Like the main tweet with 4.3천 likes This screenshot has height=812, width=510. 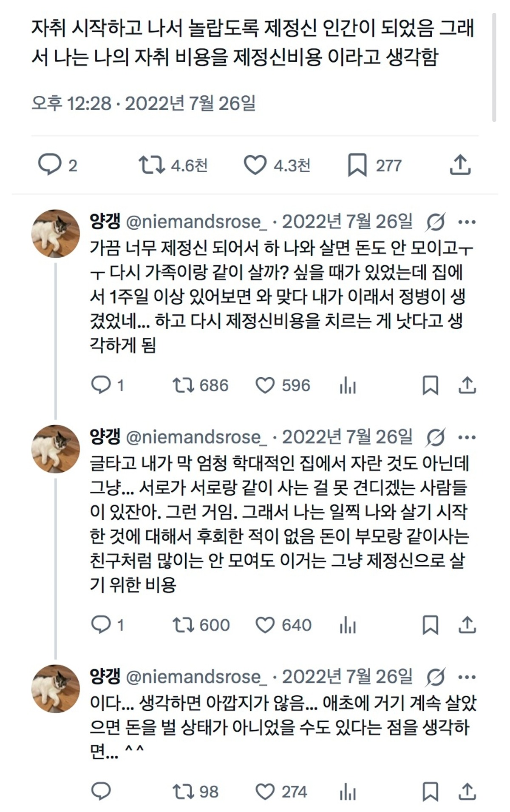click(255, 165)
